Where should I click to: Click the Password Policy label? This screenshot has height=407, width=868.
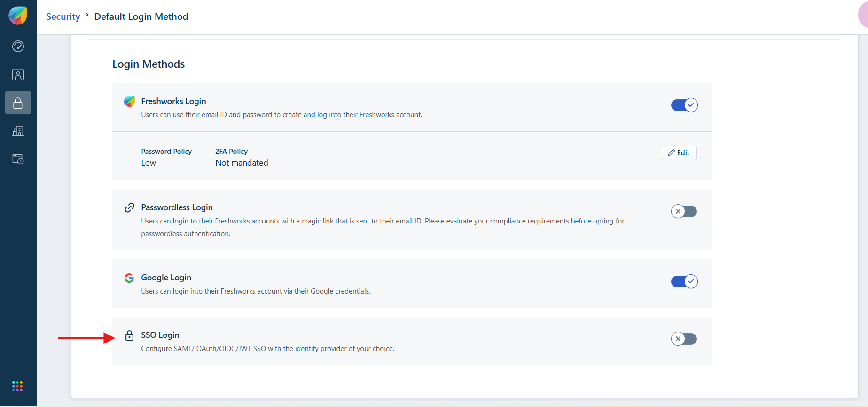pyautogui.click(x=166, y=152)
